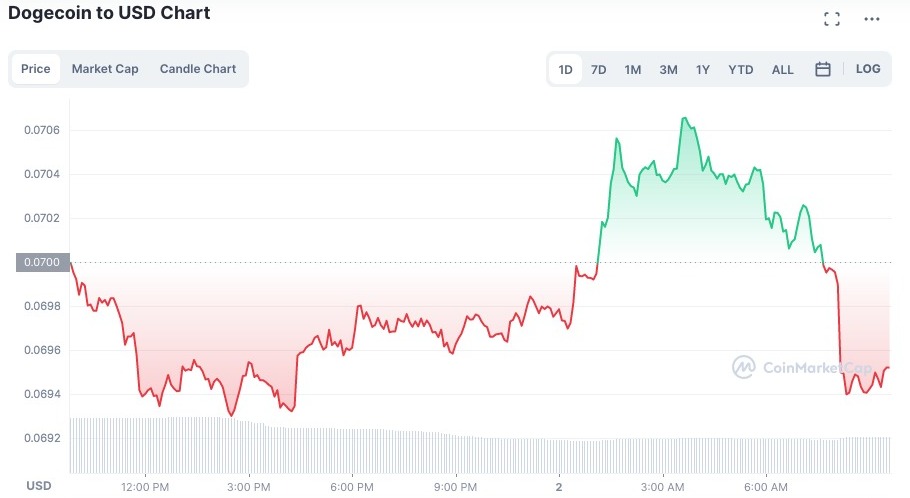Screen dimensions: 910x498
Task: Click the 12:00 PM time axis label
Action: tap(145, 486)
